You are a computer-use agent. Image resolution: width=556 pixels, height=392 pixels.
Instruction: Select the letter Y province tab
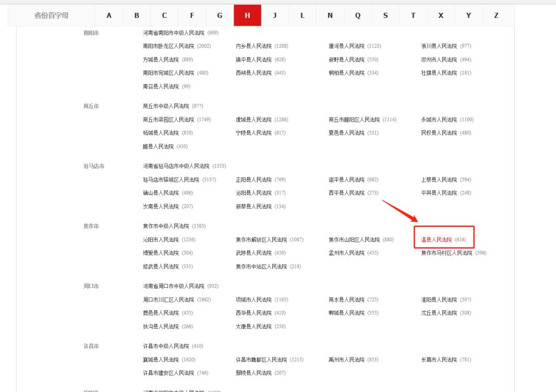(468, 15)
